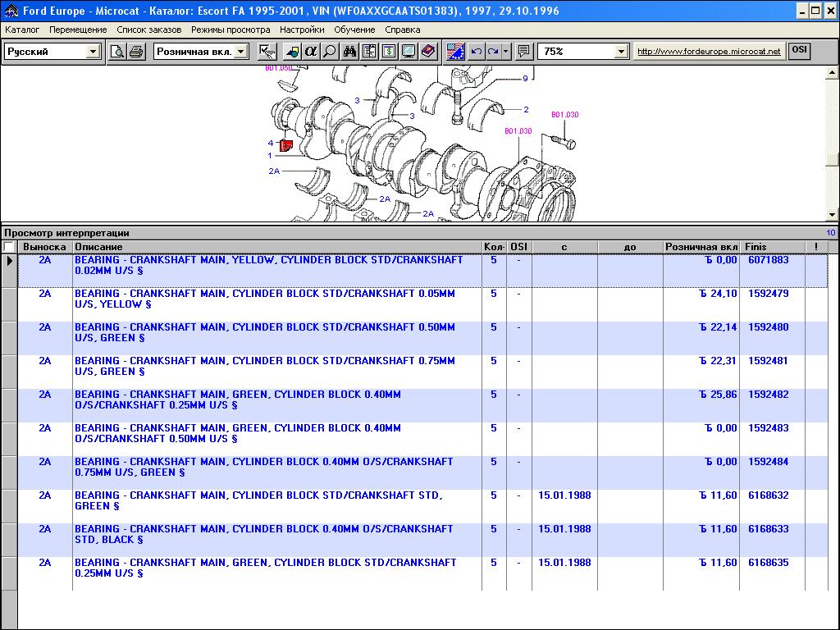Click the red book icon
This screenshot has height=630, width=840.
[x=428, y=52]
